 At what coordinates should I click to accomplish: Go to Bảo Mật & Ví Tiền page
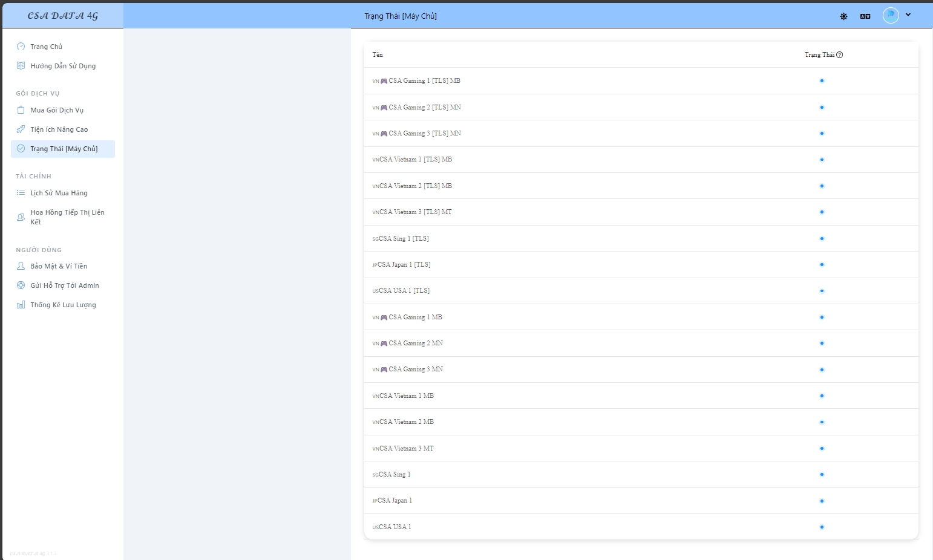coord(59,266)
